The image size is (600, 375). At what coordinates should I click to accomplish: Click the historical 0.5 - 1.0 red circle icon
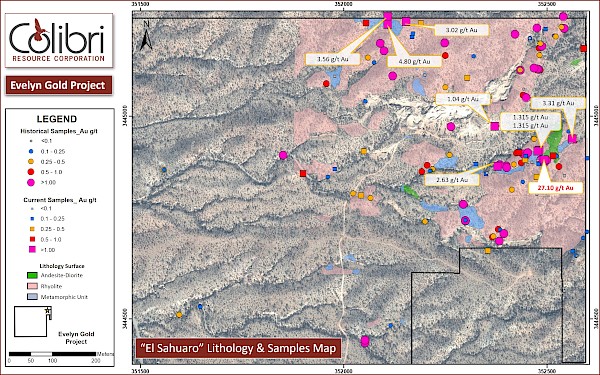(31, 172)
